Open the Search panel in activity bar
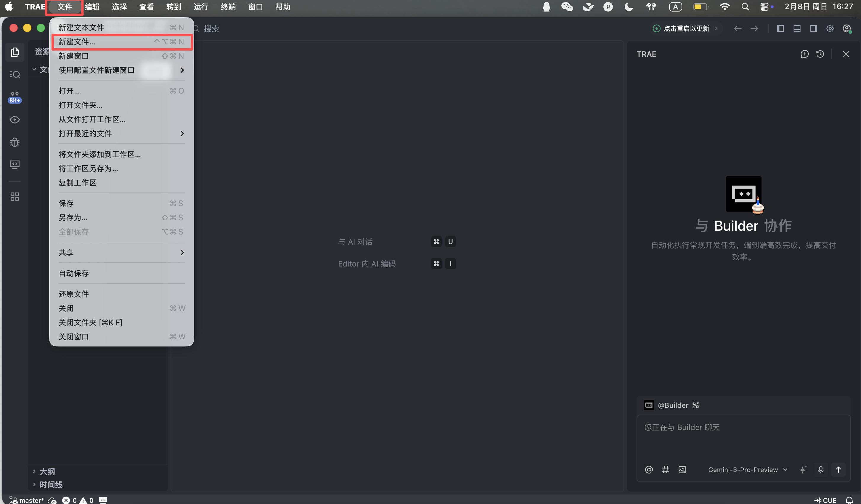Image resolution: width=861 pixels, height=504 pixels. [x=15, y=75]
